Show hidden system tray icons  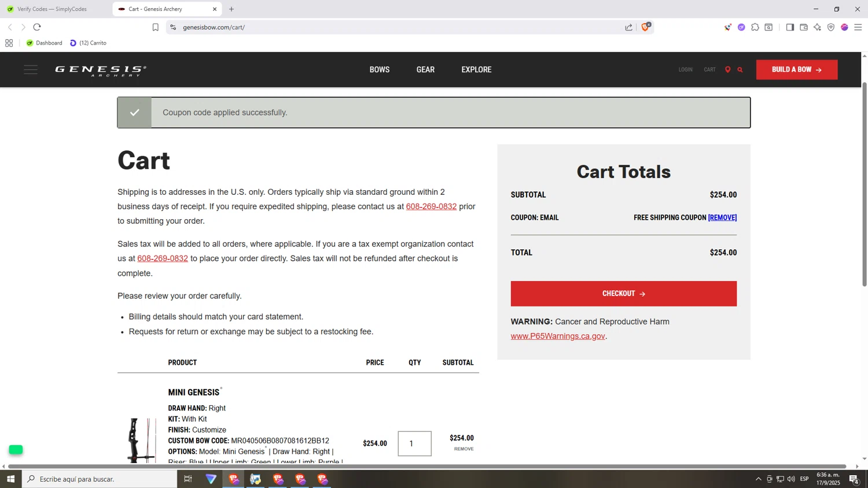758,479
